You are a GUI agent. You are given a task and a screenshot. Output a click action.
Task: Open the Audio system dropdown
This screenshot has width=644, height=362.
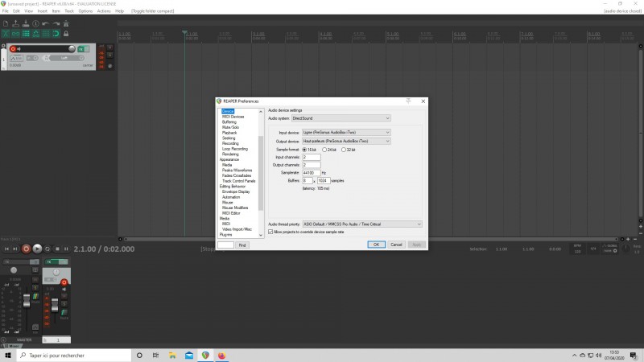point(341,118)
